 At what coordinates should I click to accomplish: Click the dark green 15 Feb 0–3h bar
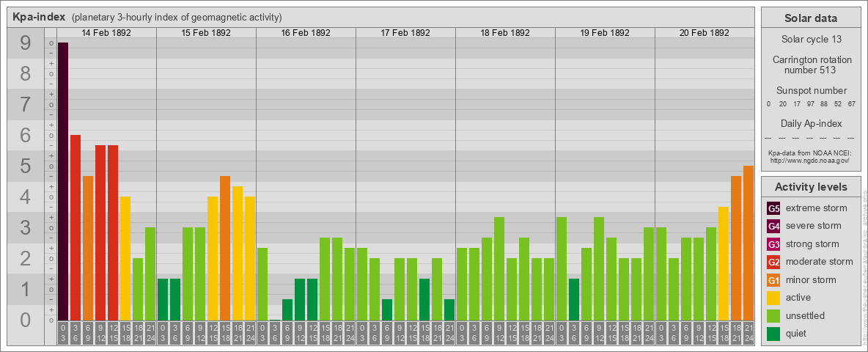pyautogui.click(x=163, y=299)
